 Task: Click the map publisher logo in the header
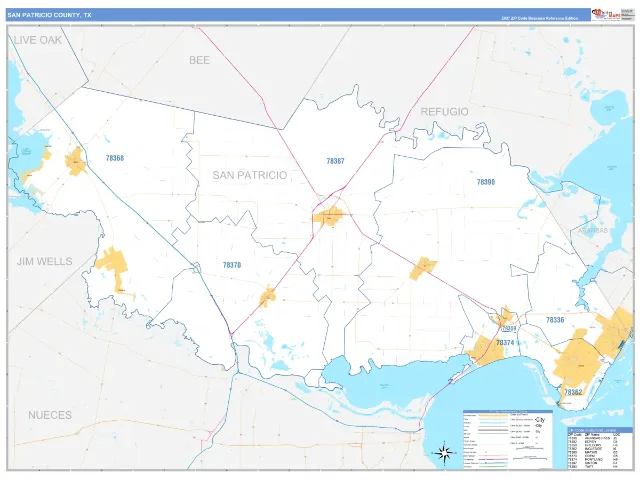point(606,14)
